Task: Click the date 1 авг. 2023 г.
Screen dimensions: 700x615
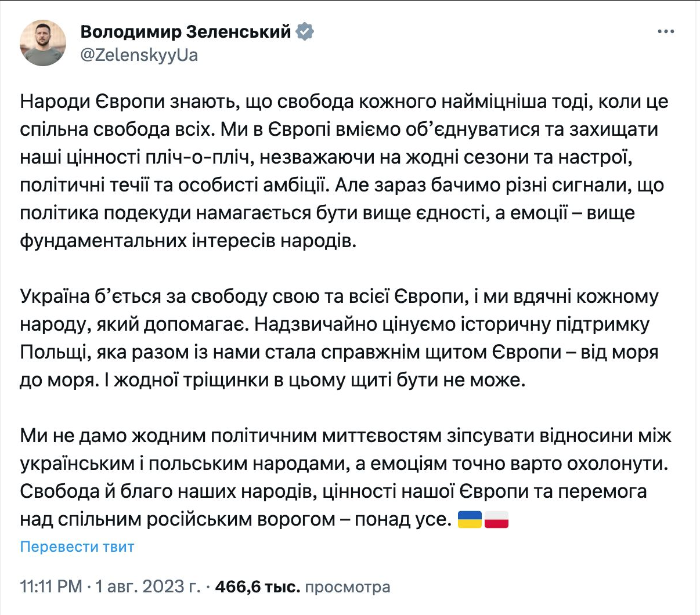Action: (147, 587)
